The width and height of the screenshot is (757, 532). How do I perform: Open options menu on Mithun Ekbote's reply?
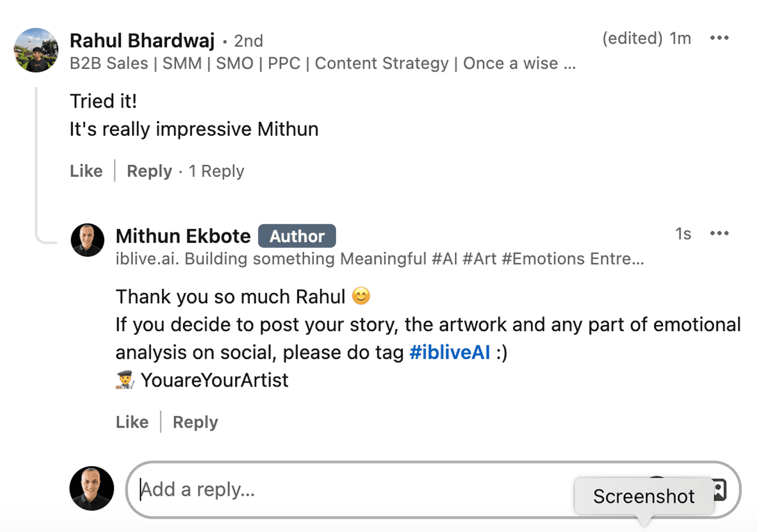click(719, 233)
